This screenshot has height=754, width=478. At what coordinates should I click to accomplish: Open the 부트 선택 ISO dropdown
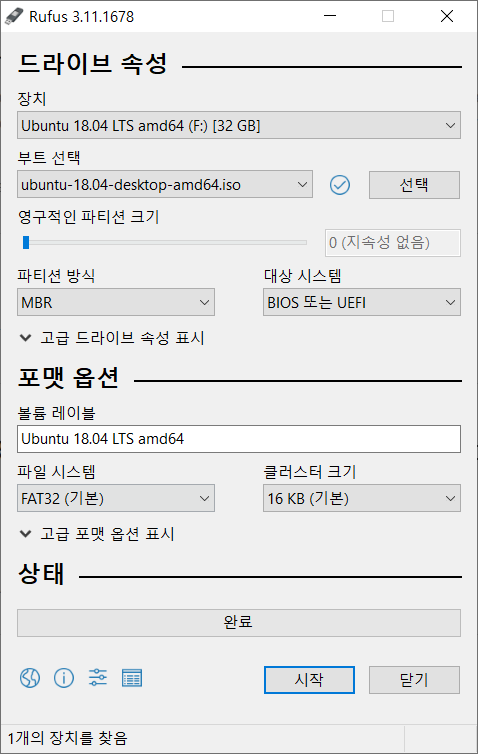(x=165, y=185)
